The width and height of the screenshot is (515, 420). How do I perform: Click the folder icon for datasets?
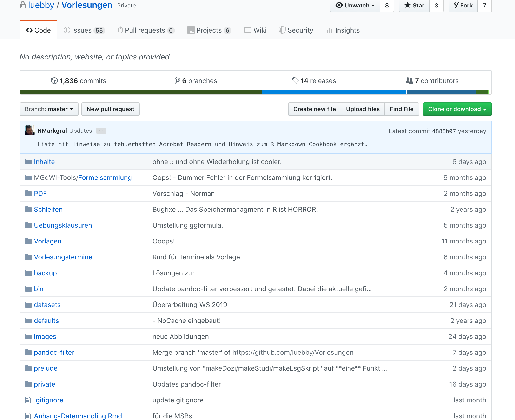28,305
